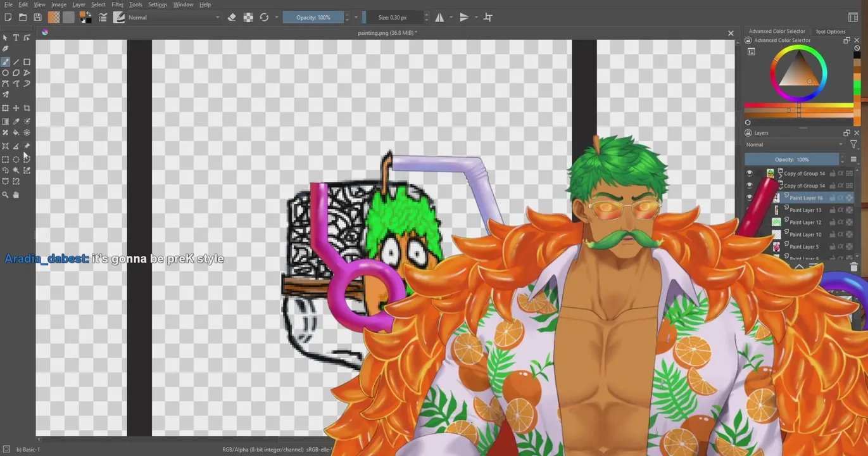This screenshot has height=456, width=868.
Task: Switch to Tool Options tab
Action: point(830,31)
